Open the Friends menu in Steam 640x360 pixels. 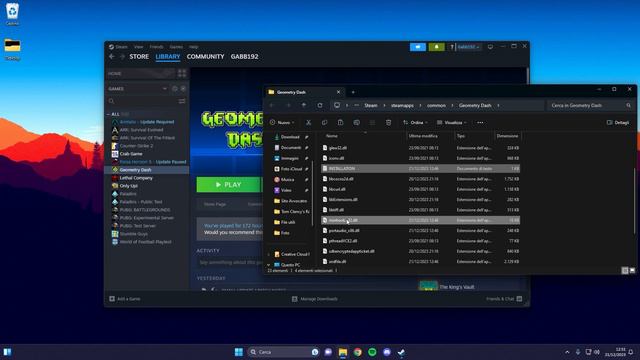click(x=156, y=47)
